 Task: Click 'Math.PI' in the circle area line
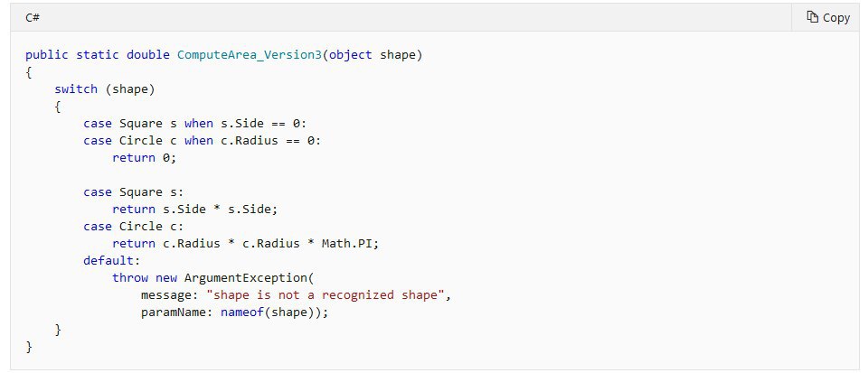(x=335, y=243)
